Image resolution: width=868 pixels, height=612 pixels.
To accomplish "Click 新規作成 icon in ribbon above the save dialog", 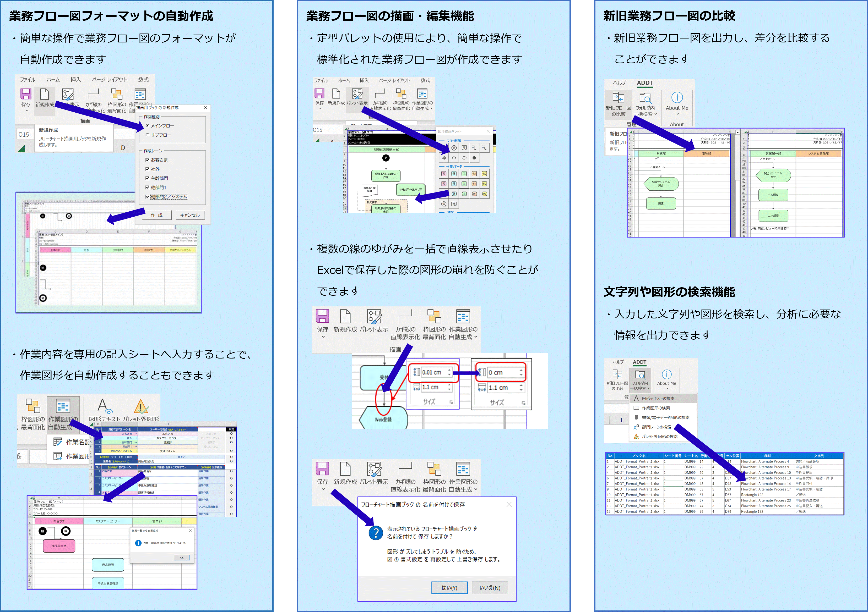I will pos(345,468).
